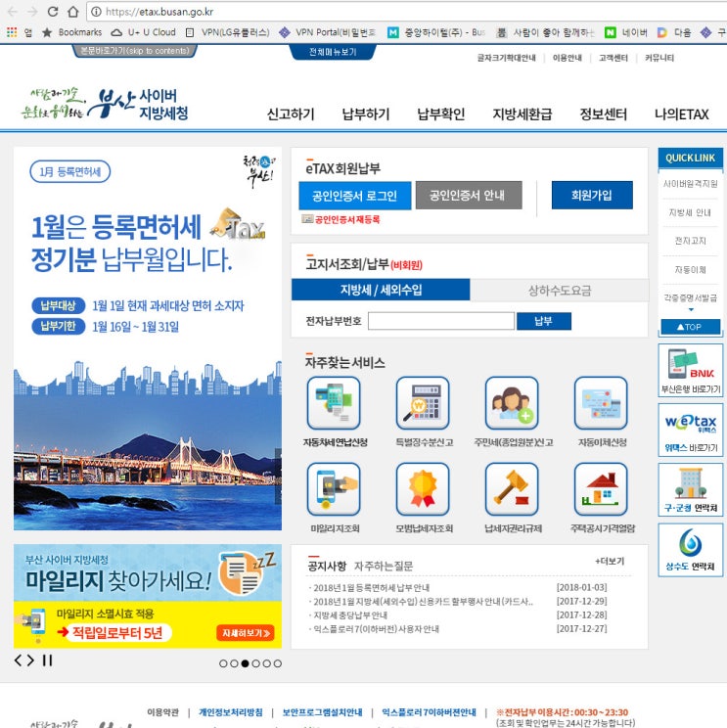Switch to the 상하수도요금 tab
The image size is (727, 728).
[560, 291]
